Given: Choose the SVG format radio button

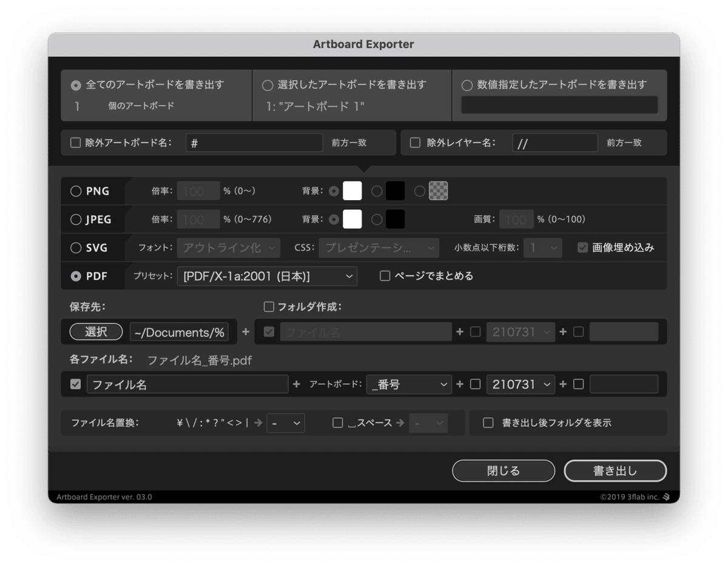Looking at the screenshot, I should point(76,247).
